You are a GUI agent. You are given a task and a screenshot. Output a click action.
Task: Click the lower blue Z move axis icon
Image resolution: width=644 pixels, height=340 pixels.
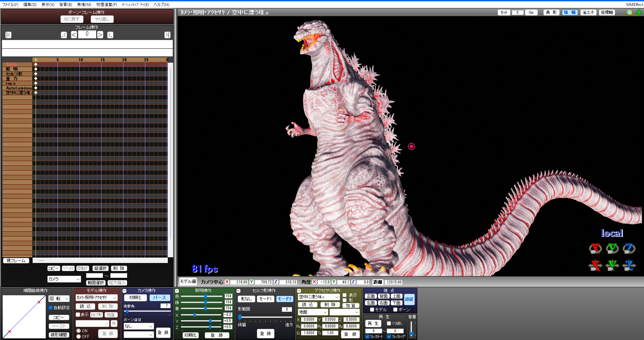click(x=629, y=265)
